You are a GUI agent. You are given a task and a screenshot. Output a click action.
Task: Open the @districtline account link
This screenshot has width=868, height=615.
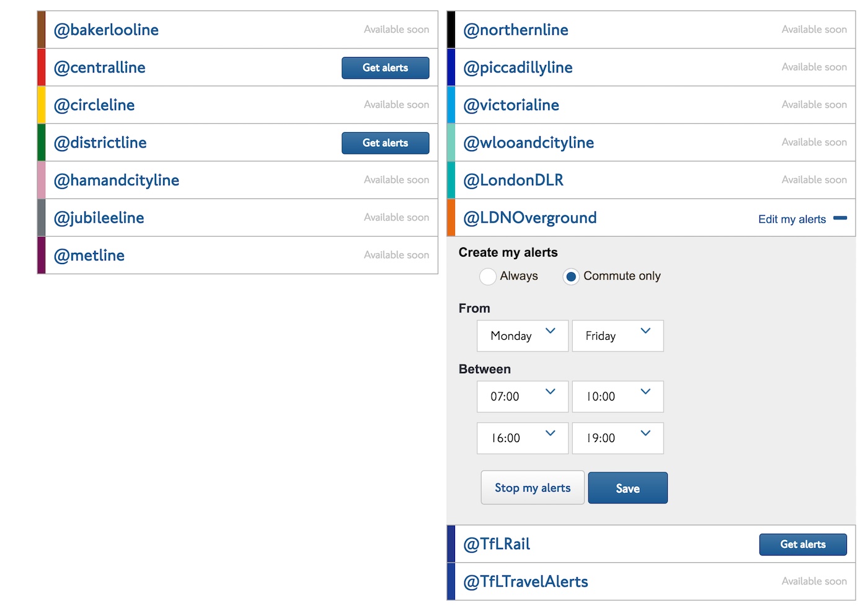tap(100, 143)
